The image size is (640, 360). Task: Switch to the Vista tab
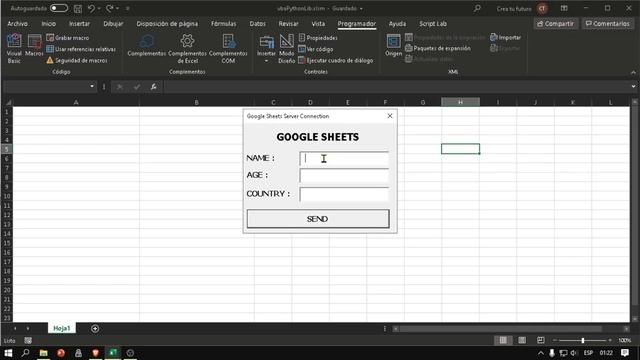click(x=318, y=24)
